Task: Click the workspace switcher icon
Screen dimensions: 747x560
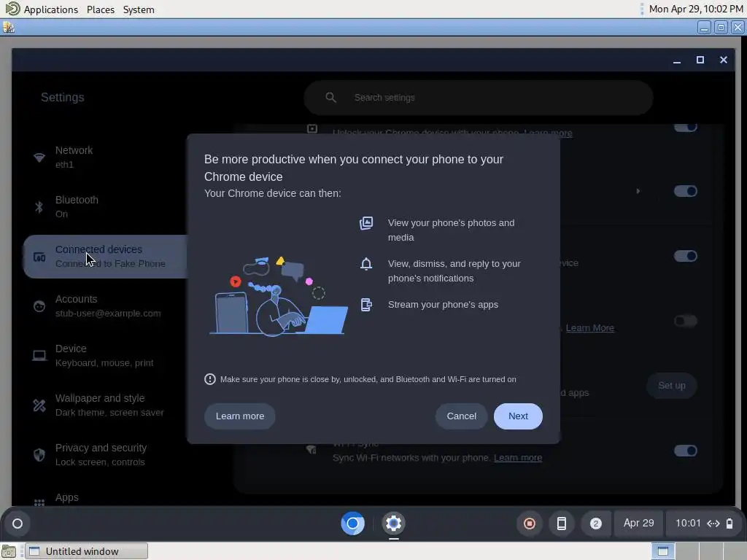Action: coord(662,551)
